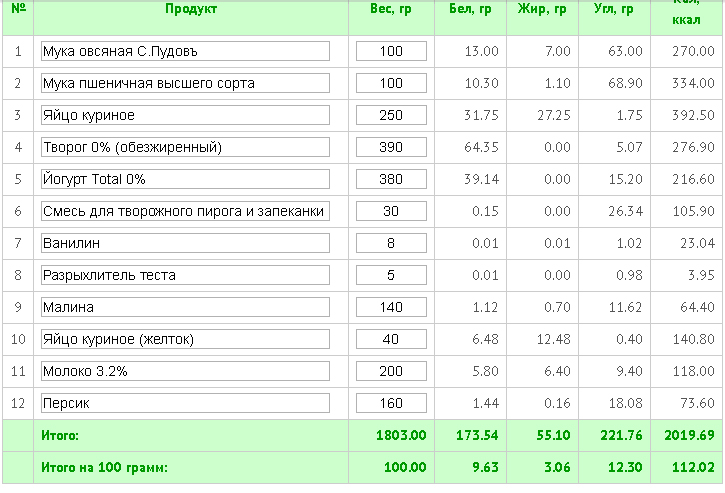Click the 'Малина' product name field

[185, 307]
